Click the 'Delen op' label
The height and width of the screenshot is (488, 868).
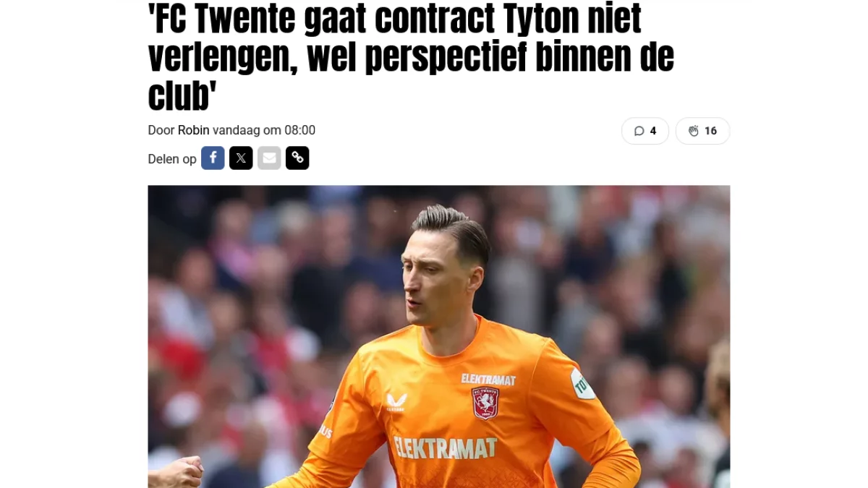click(172, 159)
